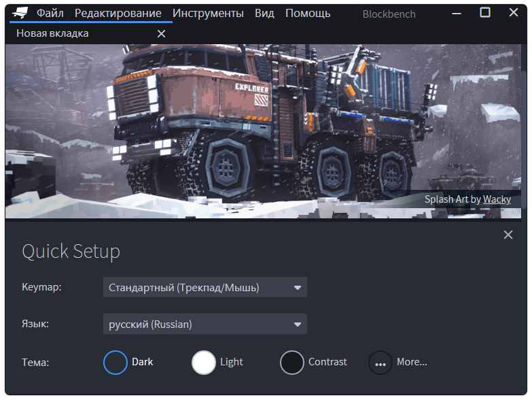532x400 pixels.
Task: Choose the Contrast theme circle
Action: [x=291, y=363]
